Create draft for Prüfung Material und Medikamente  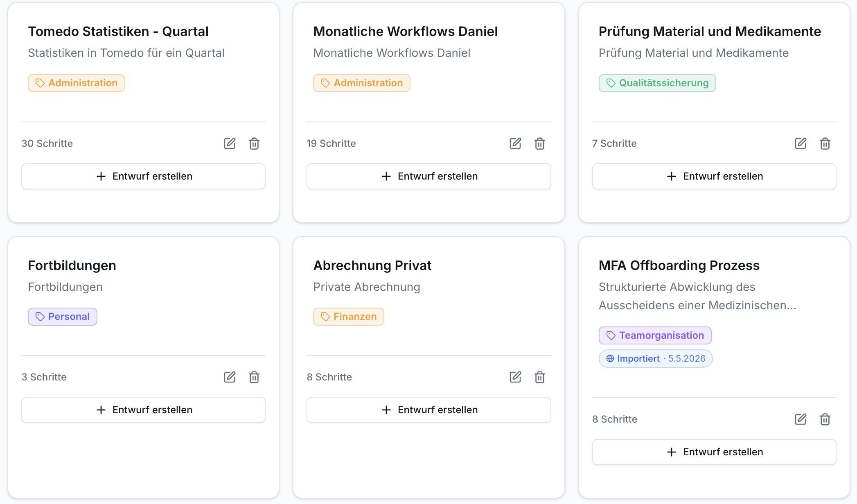(x=714, y=176)
